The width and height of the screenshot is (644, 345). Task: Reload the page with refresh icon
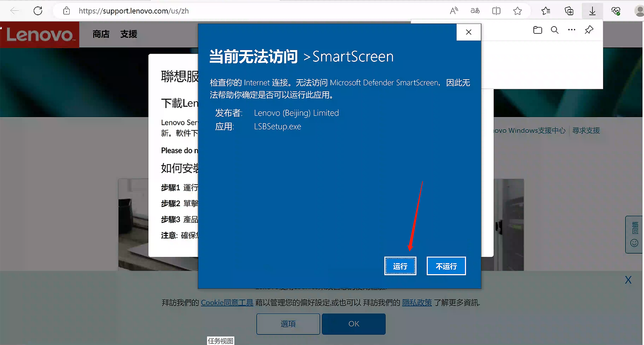coord(38,11)
